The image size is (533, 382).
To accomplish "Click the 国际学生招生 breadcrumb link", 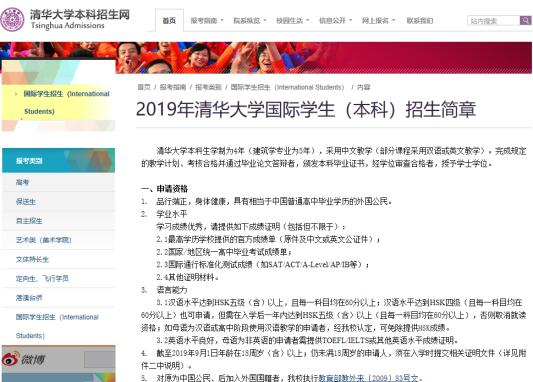I will click(287, 87).
